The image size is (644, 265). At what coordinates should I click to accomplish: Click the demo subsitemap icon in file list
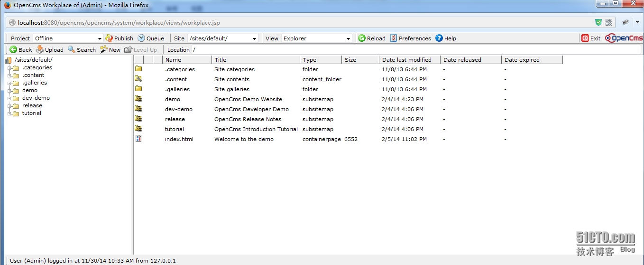138,99
